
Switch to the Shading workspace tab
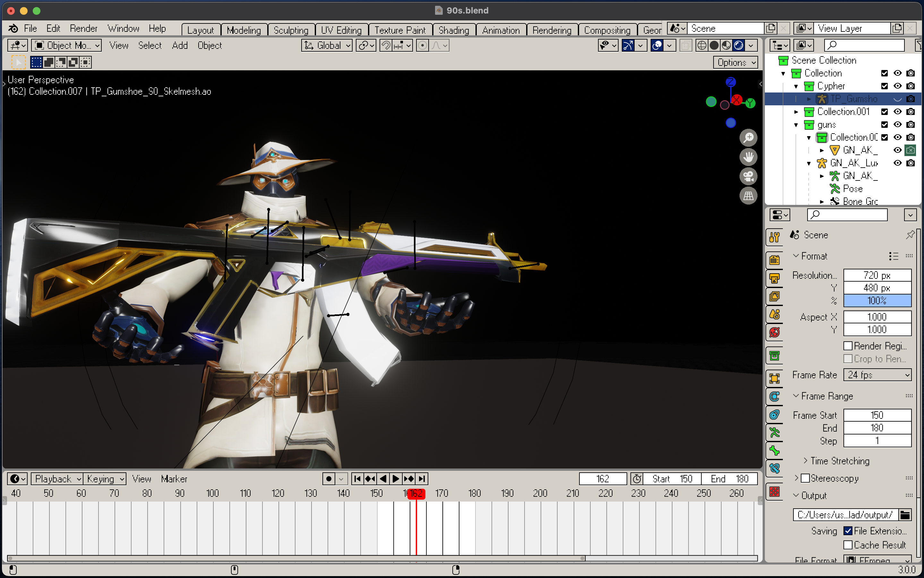(454, 30)
